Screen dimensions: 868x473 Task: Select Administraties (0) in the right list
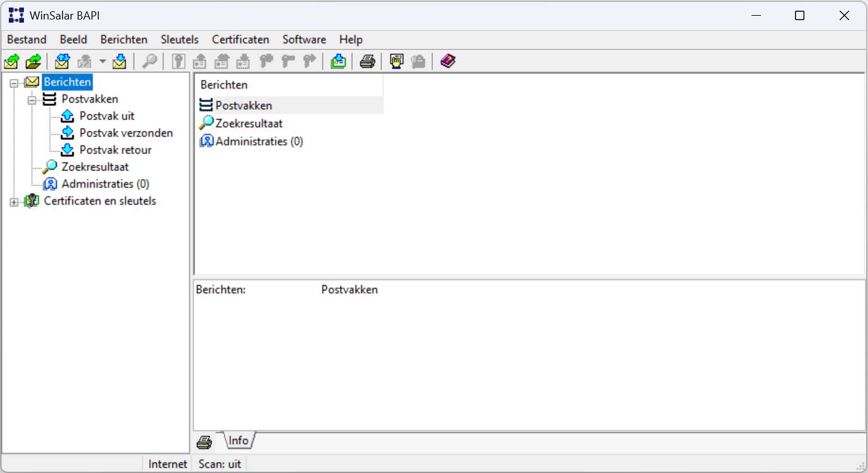259,142
